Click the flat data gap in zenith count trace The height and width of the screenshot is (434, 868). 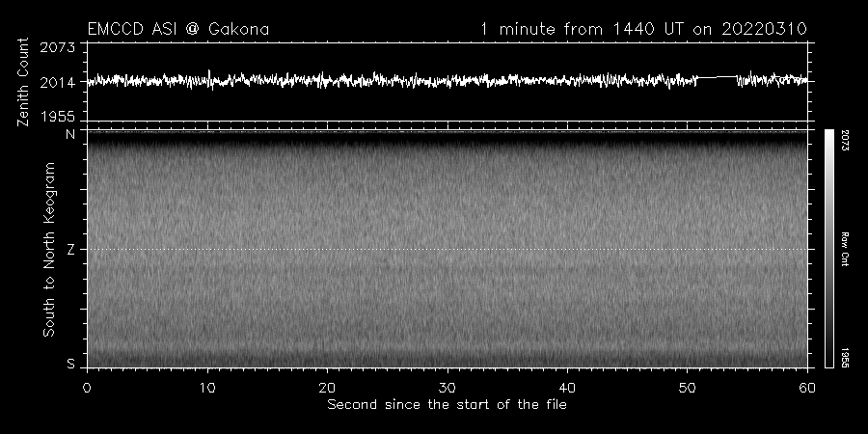pos(717,77)
